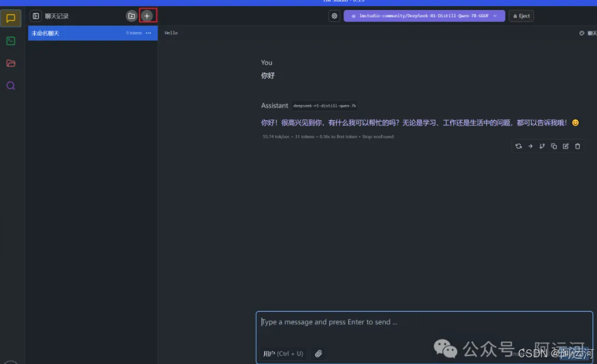Click the user message 你好
This screenshot has height=364, width=597.
click(267, 75)
